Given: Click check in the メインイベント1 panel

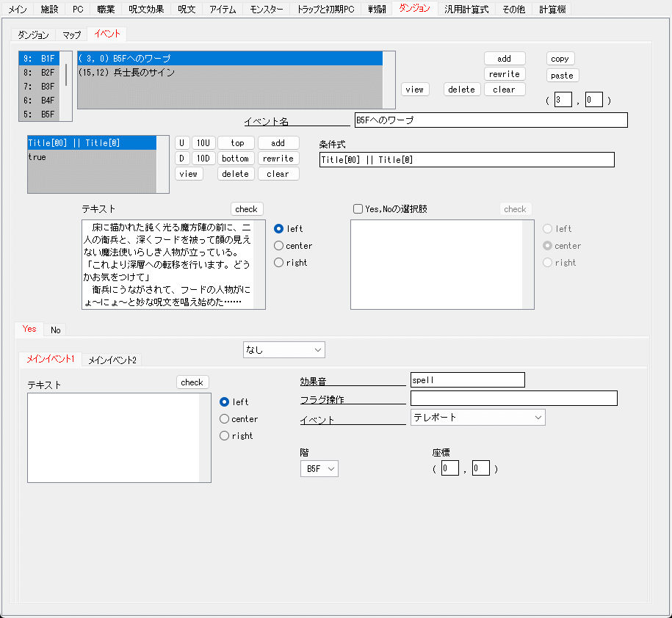Looking at the screenshot, I should click(192, 382).
